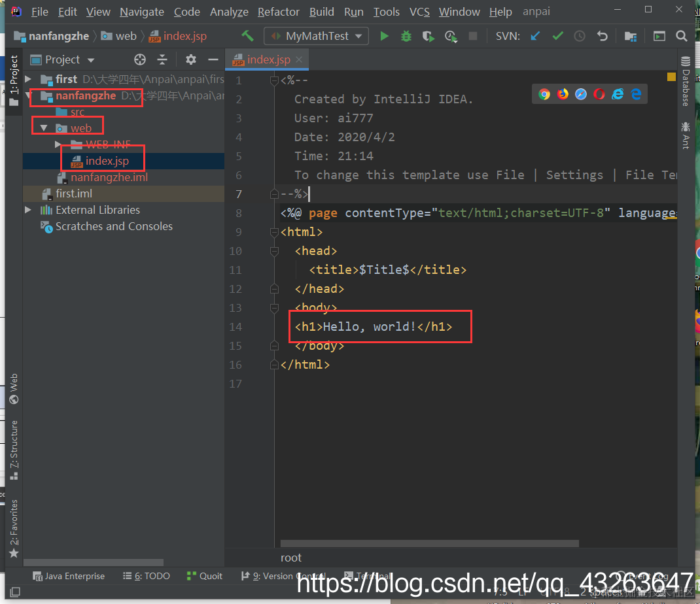Click the Stop square icon
This screenshot has height=604, width=700.
pos(473,36)
